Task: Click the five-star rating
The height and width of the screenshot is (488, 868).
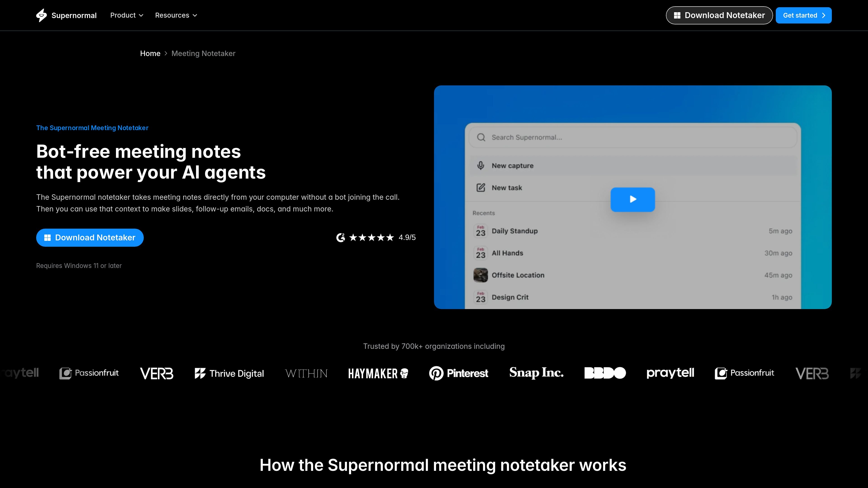Action: point(371,237)
